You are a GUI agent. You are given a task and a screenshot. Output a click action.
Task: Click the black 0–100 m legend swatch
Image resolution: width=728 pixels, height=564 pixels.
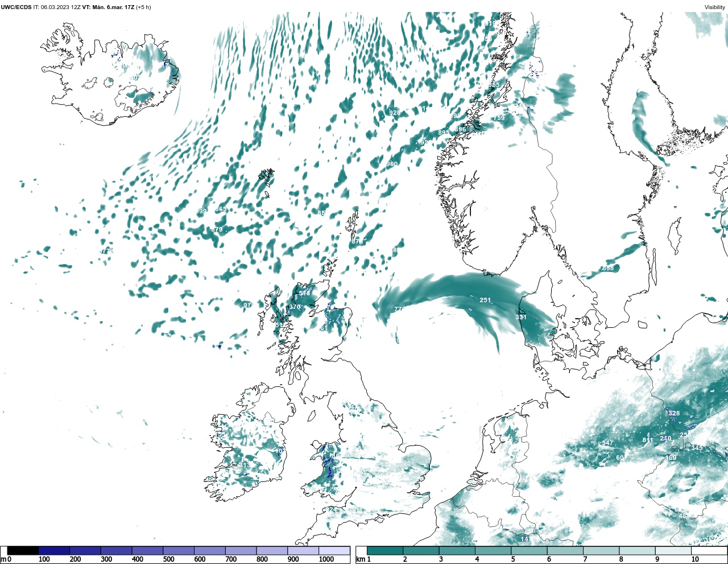pyautogui.click(x=23, y=550)
